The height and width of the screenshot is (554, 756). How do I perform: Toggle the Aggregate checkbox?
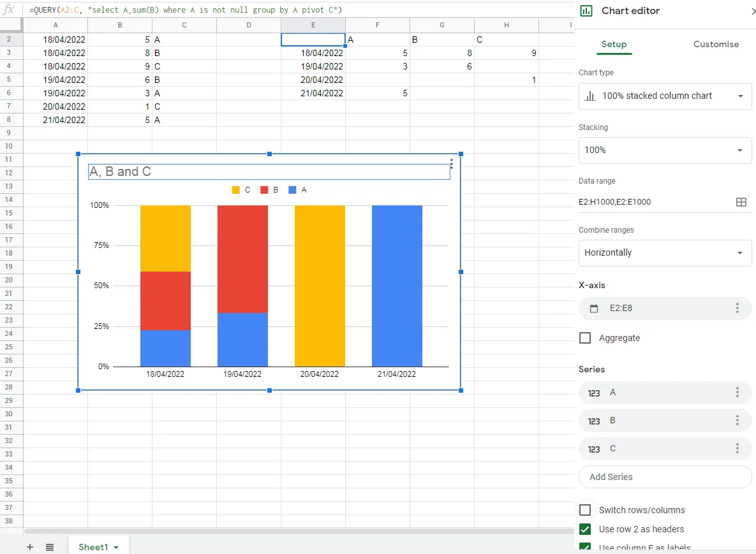[585, 338]
